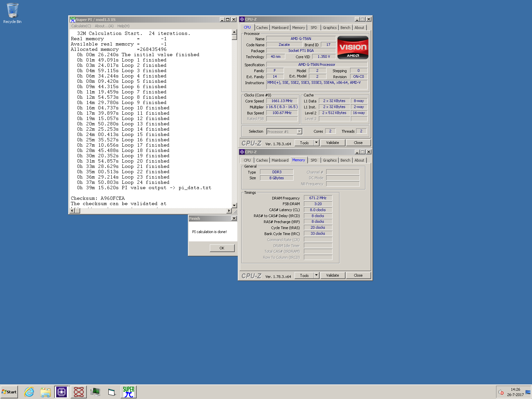Click the taskbar clock showing 14:26
Image resolution: width=532 pixels, height=399 pixels.
click(x=515, y=389)
